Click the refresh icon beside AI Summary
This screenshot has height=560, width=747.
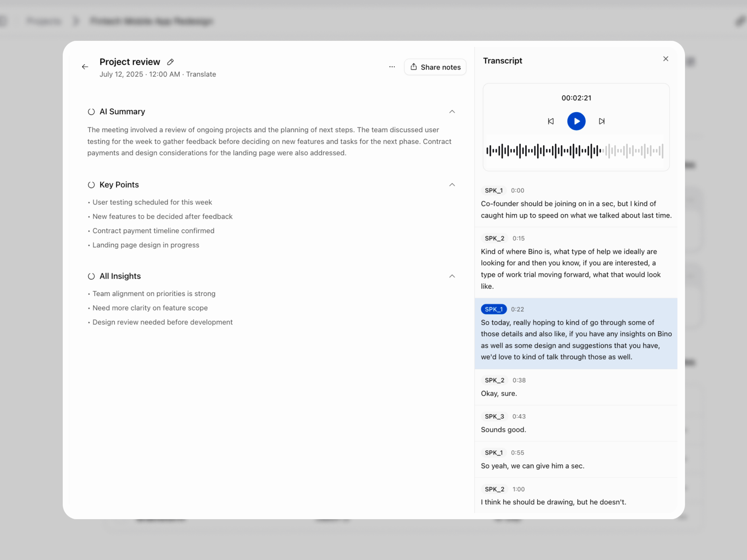pyautogui.click(x=91, y=112)
